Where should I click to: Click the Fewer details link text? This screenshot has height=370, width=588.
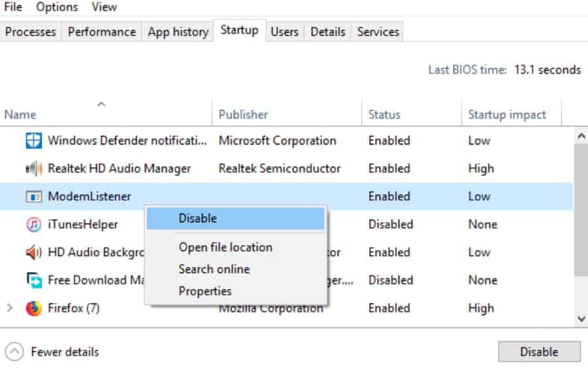65,352
